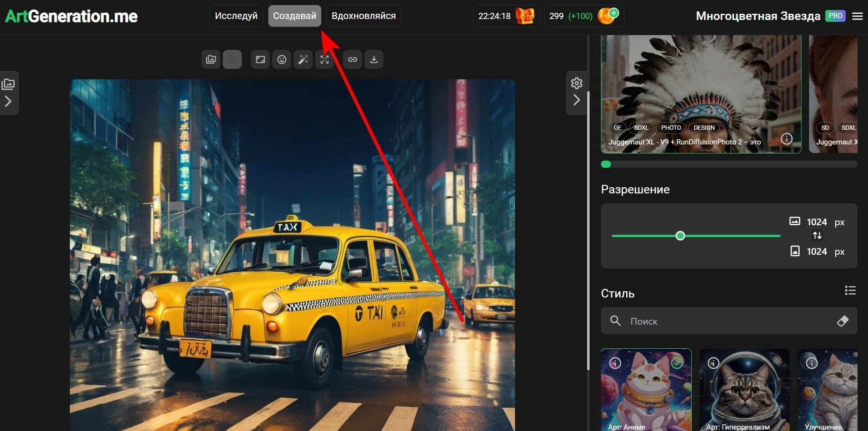Click the expand arrows upscale icon
This screenshot has width=868, height=431.
324,59
